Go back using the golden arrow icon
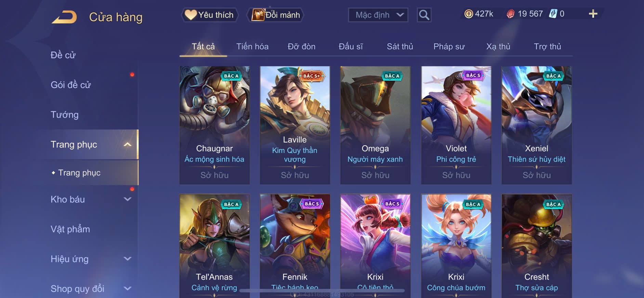 pyautogui.click(x=64, y=17)
